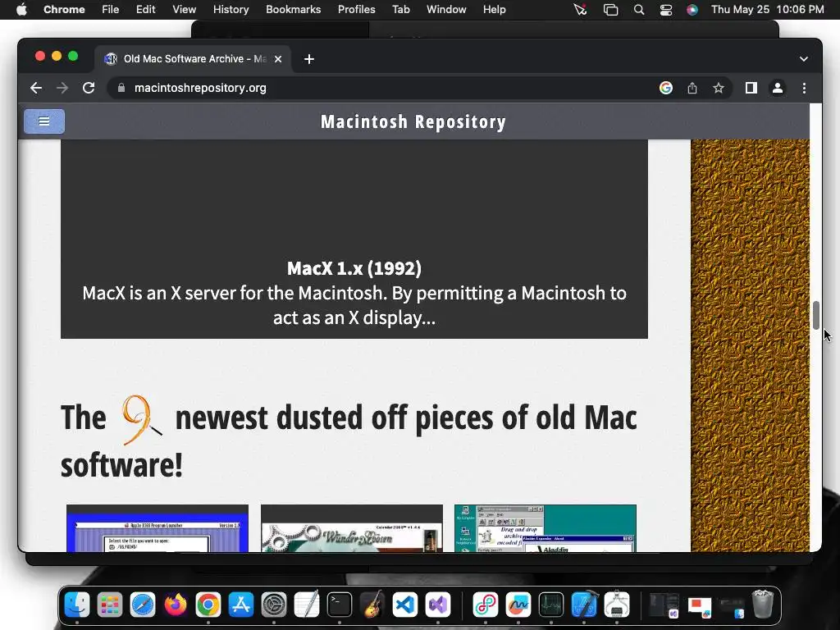The width and height of the screenshot is (840, 630).
Task: Open the WunderMoosen calendar thumbnail
Action: [x=352, y=528]
